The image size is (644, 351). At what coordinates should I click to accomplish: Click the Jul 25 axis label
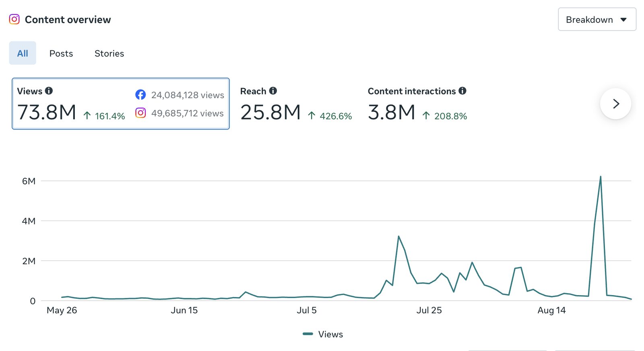(x=429, y=310)
